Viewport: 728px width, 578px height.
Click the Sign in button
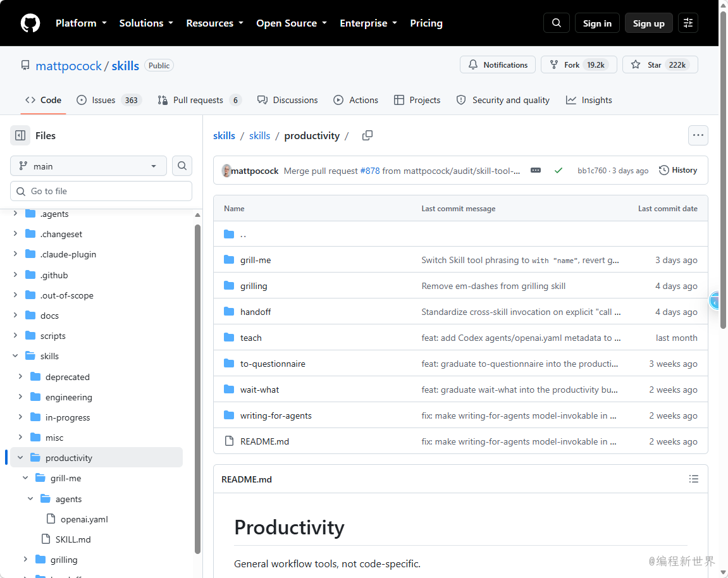597,23
